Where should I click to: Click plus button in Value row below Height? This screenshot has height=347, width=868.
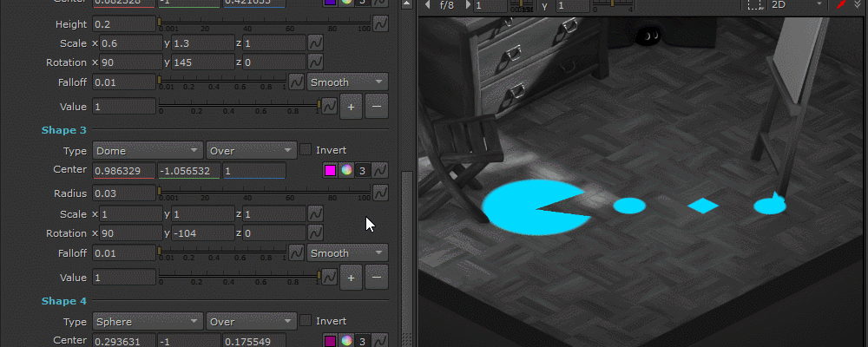coord(351,106)
